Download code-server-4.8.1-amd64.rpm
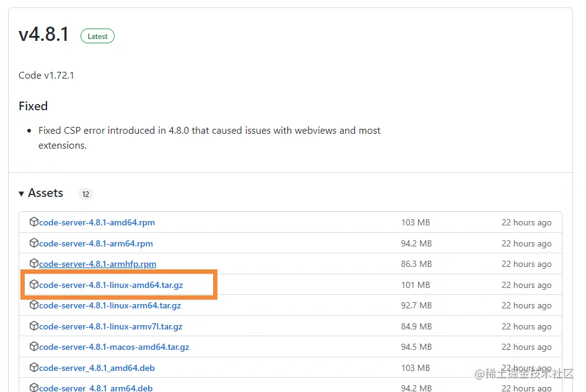The height and width of the screenshot is (392, 586). click(97, 222)
